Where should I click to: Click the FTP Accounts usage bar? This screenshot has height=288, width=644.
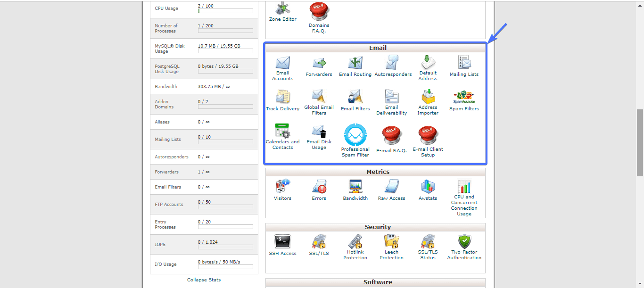click(225, 207)
